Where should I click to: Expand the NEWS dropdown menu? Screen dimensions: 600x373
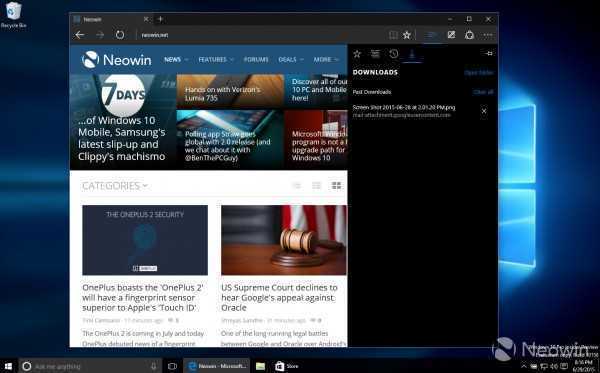point(176,59)
